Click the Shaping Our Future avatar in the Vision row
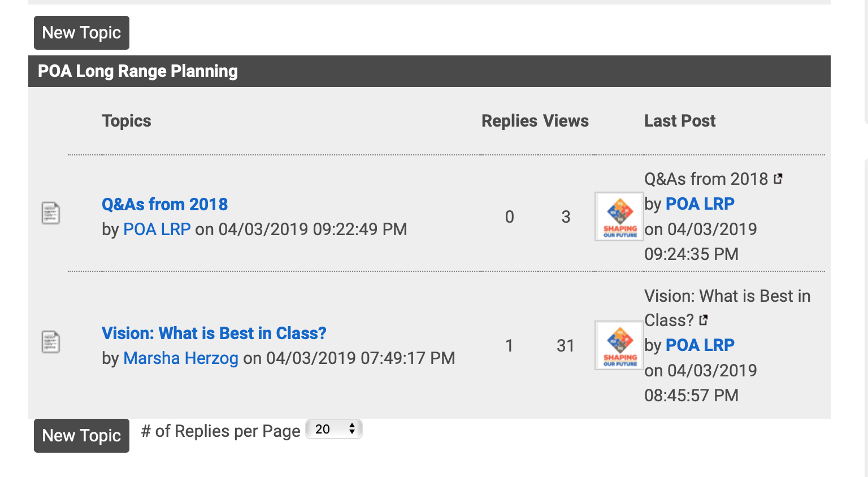 tap(619, 345)
